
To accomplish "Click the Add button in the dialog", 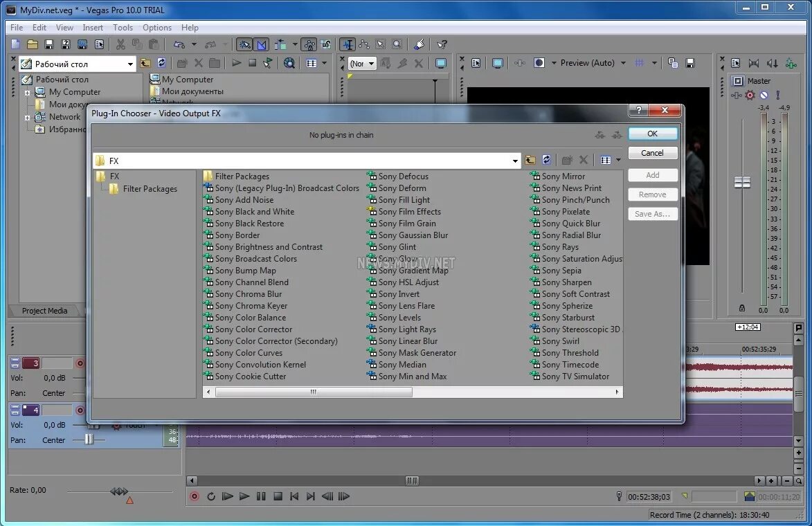I will click(x=653, y=175).
